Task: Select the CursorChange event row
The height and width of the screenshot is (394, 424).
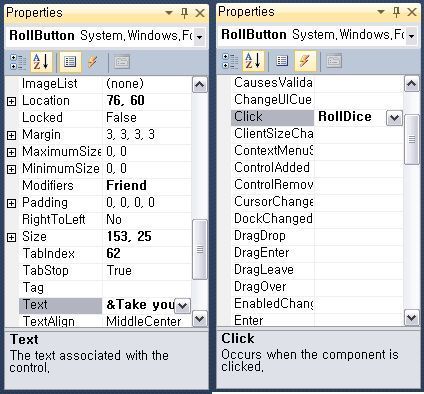Action: (317, 202)
